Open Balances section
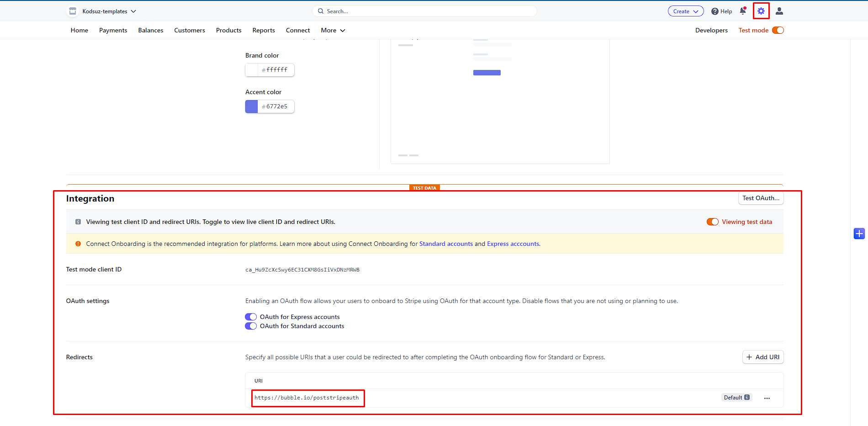Viewport: 868px width, 426px height. [151, 30]
